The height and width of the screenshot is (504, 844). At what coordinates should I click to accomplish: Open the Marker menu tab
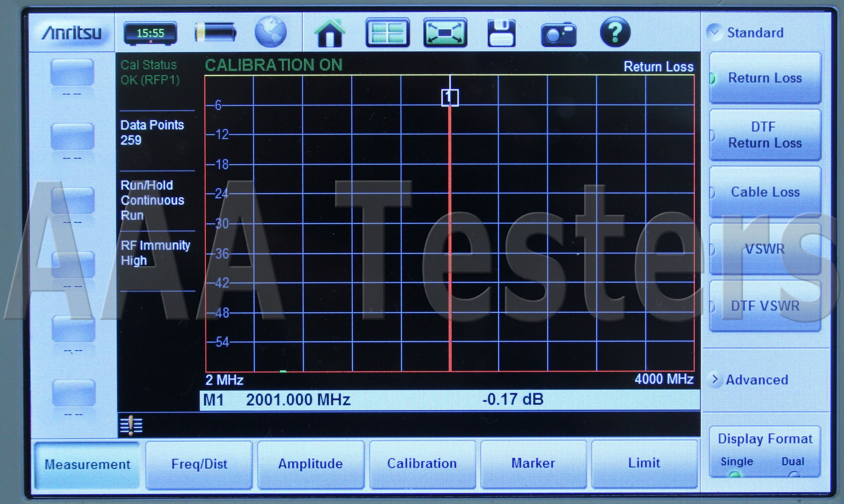point(533,463)
